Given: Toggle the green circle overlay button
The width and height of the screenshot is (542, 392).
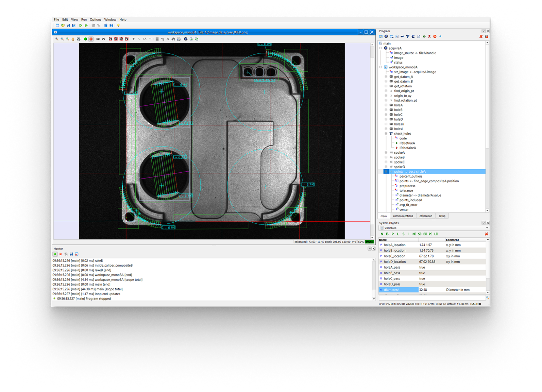Looking at the screenshot, I should click(x=85, y=39).
